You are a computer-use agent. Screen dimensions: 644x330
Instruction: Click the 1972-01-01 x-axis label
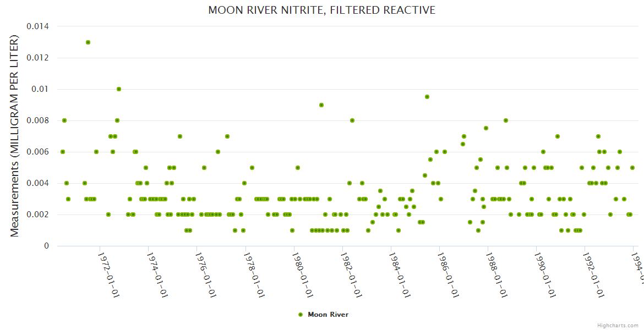tap(109, 267)
